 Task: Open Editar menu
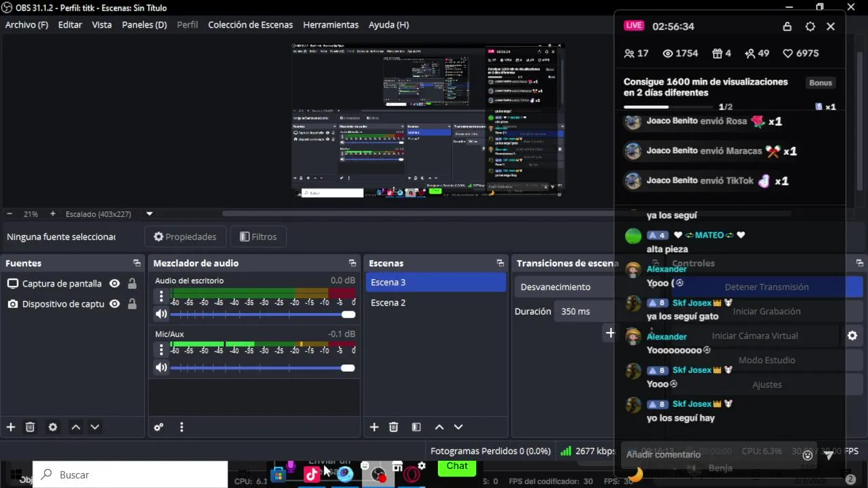(x=70, y=24)
